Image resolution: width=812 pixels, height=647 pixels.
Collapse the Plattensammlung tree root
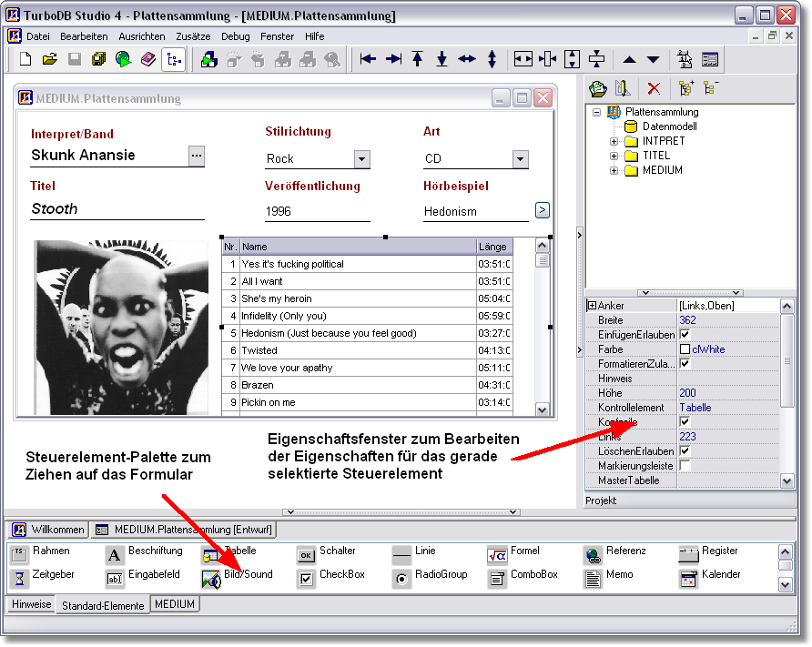[596, 112]
